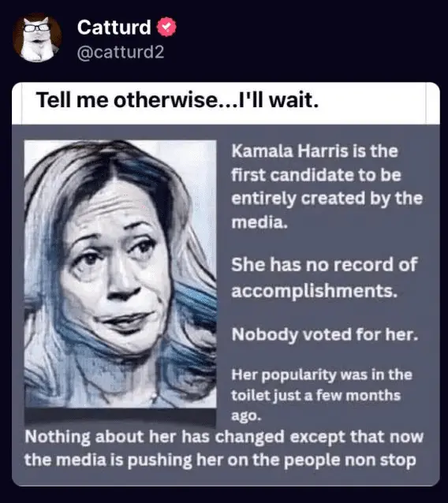Open the blue sketched portrait image
448x503 pixels.
coord(121,274)
